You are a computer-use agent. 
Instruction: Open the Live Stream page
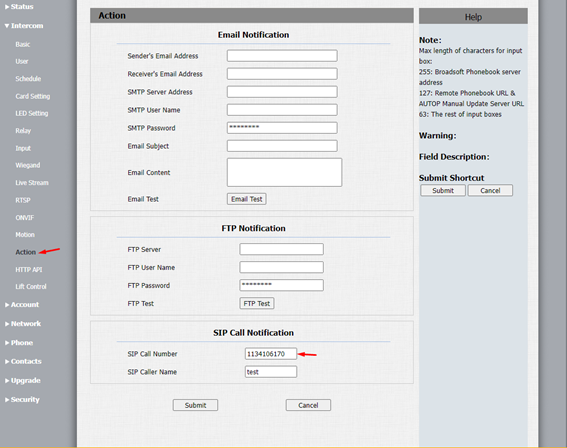pos(32,183)
